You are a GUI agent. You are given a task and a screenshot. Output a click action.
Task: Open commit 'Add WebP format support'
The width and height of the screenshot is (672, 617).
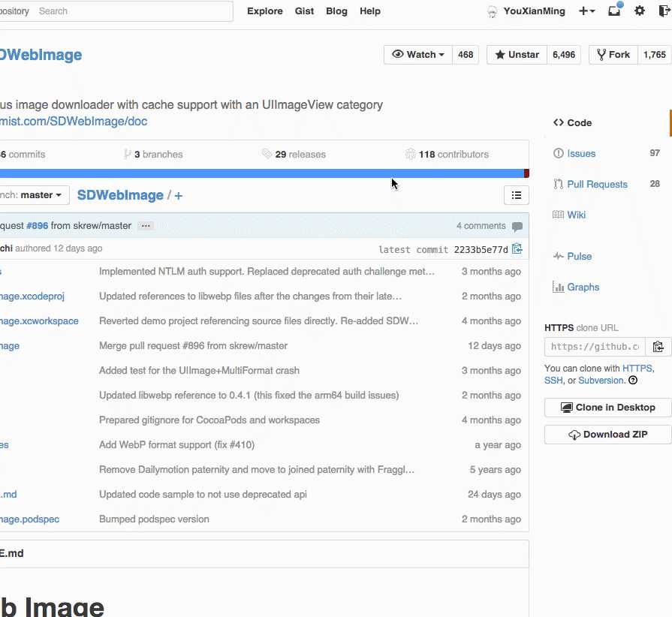176,445
